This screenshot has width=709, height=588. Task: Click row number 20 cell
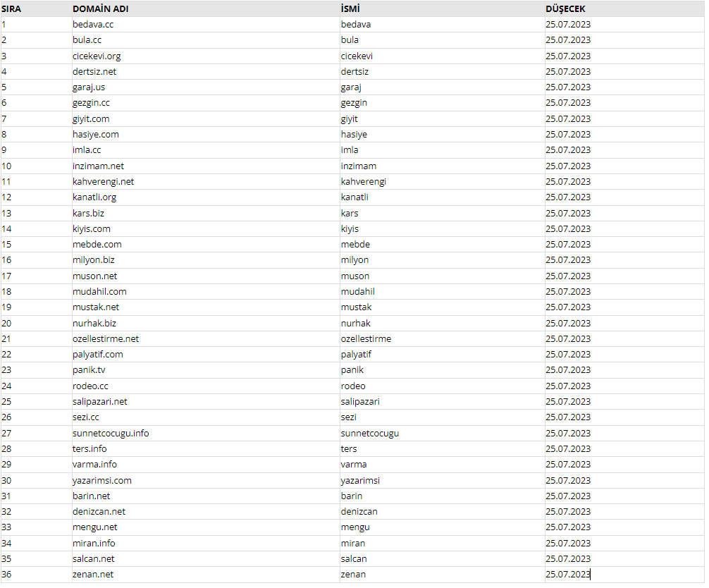coord(36,324)
